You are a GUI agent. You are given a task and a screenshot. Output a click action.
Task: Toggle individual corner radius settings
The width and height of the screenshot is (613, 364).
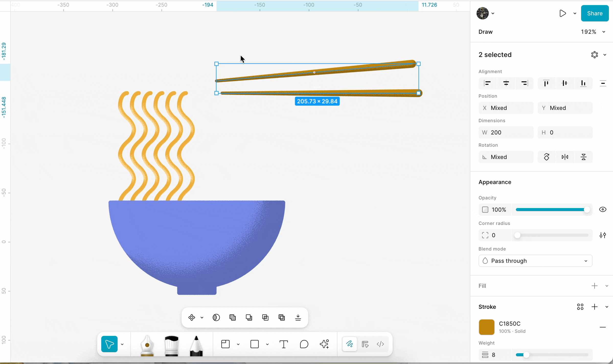pyautogui.click(x=603, y=235)
